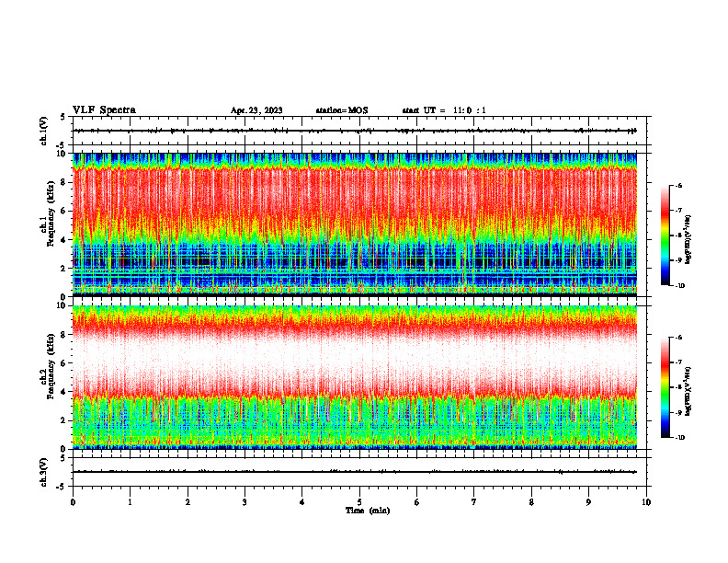Screen dimensions: 728x563
Task: Click the "2" kHz tick of ch.2 spectrogram
Action: tap(64, 420)
